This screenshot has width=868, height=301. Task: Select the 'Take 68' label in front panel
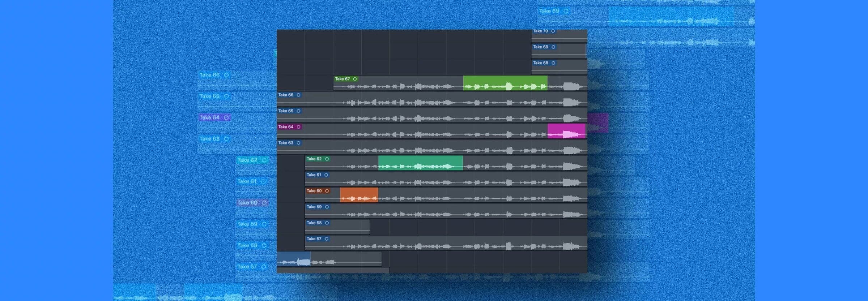(x=541, y=63)
